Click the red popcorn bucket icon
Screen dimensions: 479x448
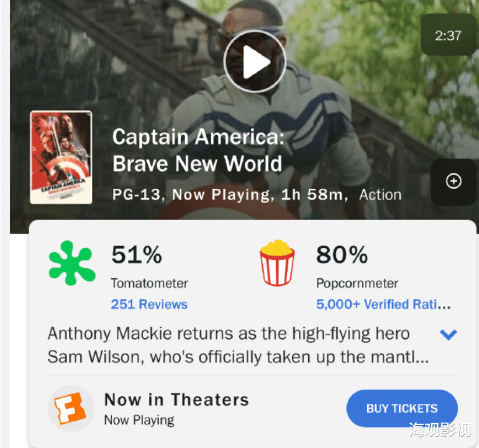coord(277,263)
